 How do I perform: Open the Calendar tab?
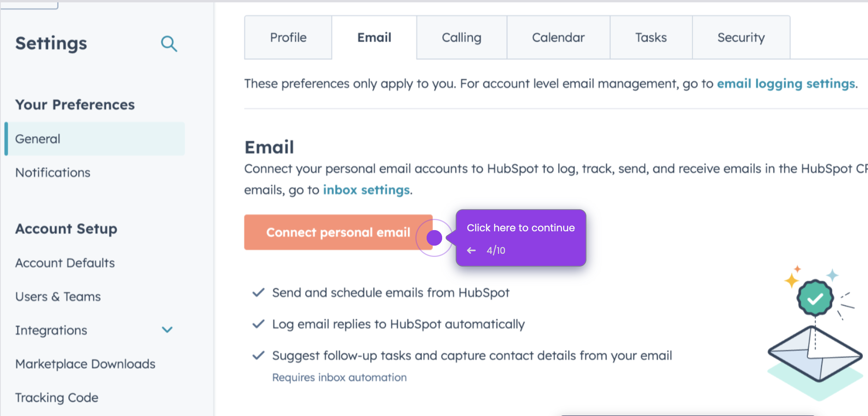coord(558,37)
